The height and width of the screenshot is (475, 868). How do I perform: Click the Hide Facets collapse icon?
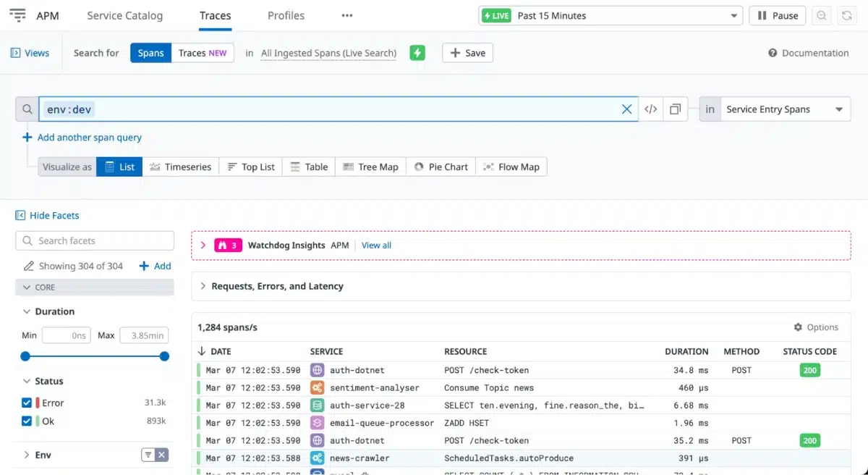[20, 215]
